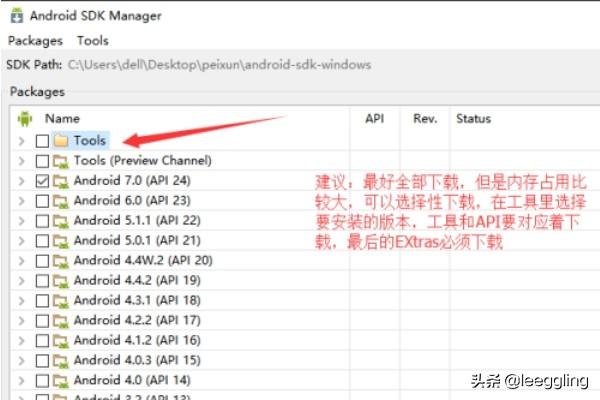Expand the Android 5.1.1 (API 22) node
This screenshot has height=400, width=600.
coord(21,221)
